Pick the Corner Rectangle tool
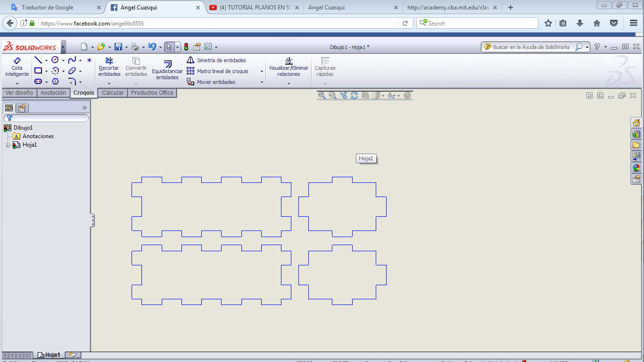This screenshot has width=644, height=362. (x=38, y=71)
